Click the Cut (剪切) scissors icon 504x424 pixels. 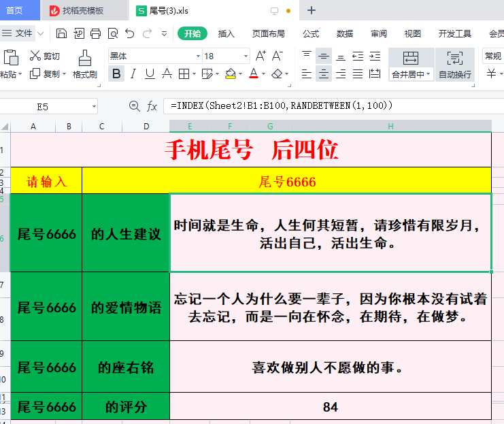pyautogui.click(x=35, y=56)
